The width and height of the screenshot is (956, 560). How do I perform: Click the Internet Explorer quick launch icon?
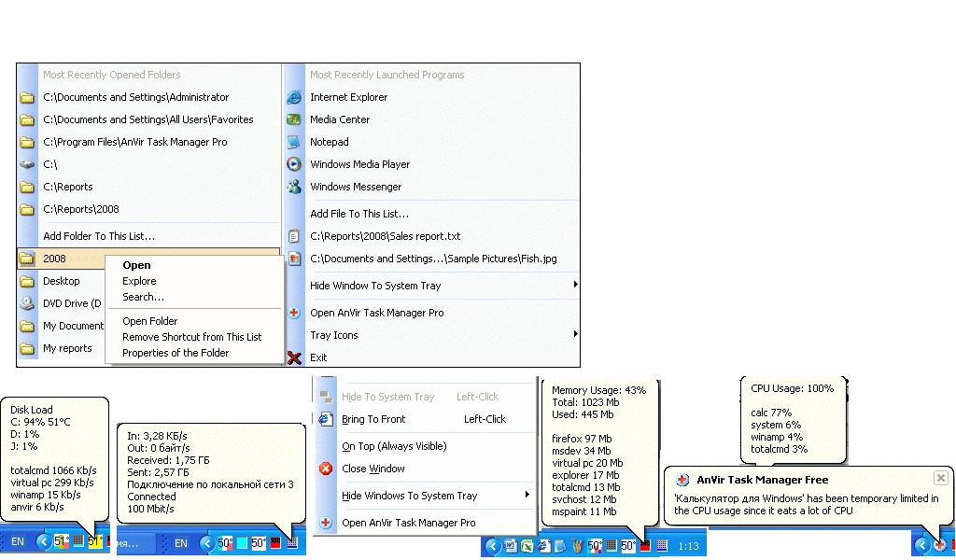544,544
